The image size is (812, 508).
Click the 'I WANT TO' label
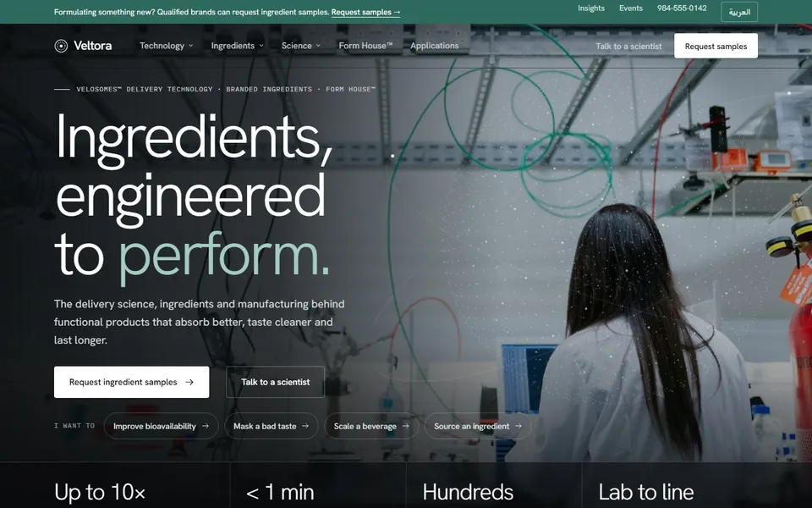coord(74,426)
